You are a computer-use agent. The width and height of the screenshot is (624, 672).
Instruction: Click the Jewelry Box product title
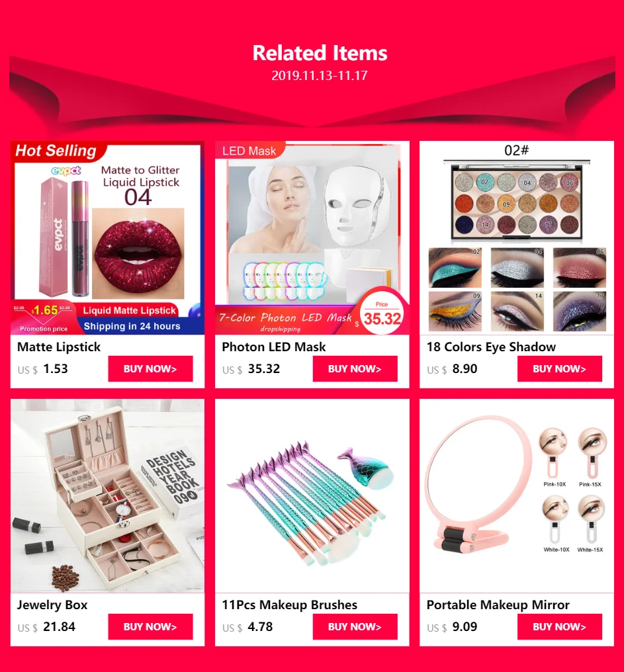click(x=52, y=605)
